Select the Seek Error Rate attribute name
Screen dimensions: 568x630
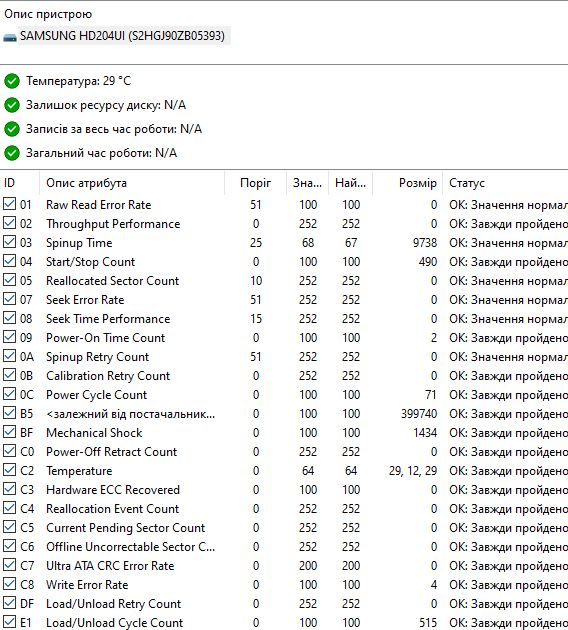[x=85, y=300]
